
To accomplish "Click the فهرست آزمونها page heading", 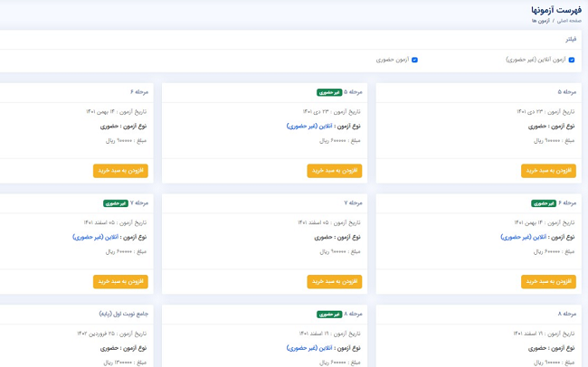I will [x=556, y=9].
